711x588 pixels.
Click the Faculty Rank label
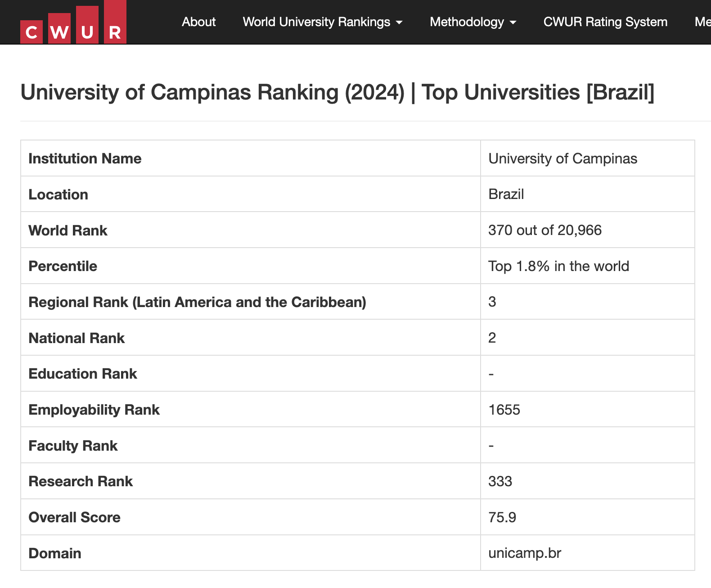(x=73, y=446)
